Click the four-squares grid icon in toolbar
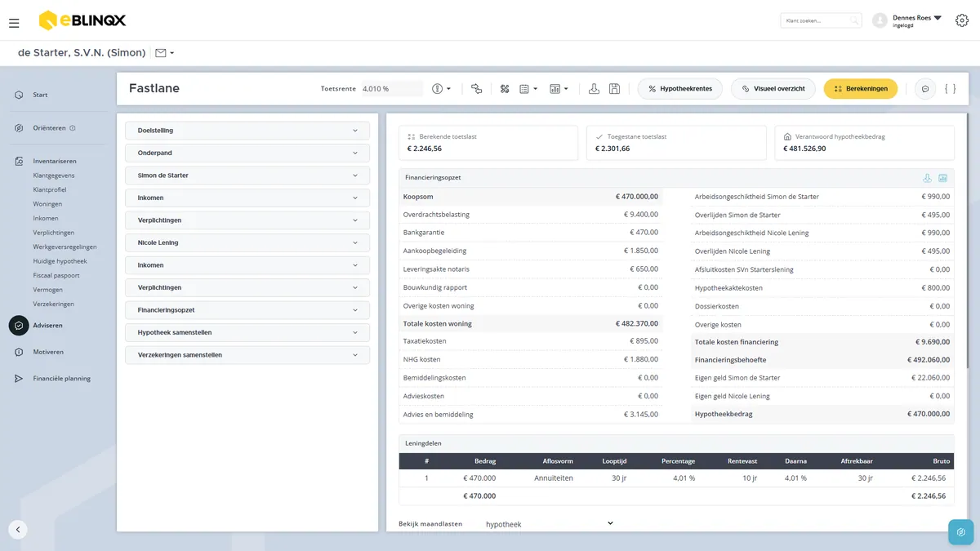 tap(505, 88)
